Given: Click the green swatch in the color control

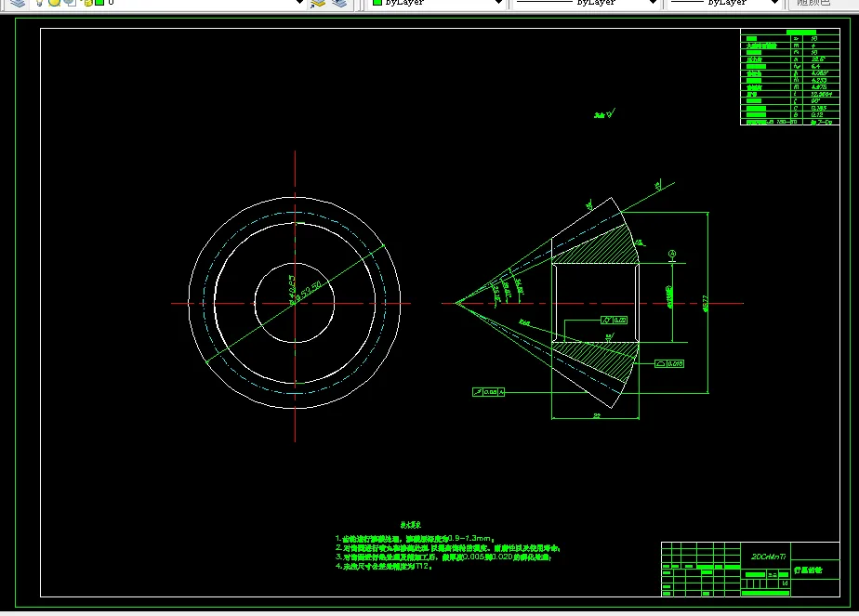Looking at the screenshot, I should tap(377, 3).
